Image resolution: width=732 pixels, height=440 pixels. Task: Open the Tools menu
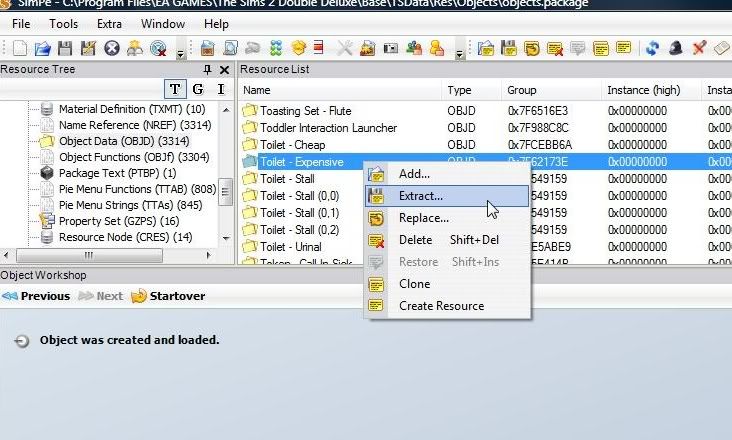tap(63, 24)
